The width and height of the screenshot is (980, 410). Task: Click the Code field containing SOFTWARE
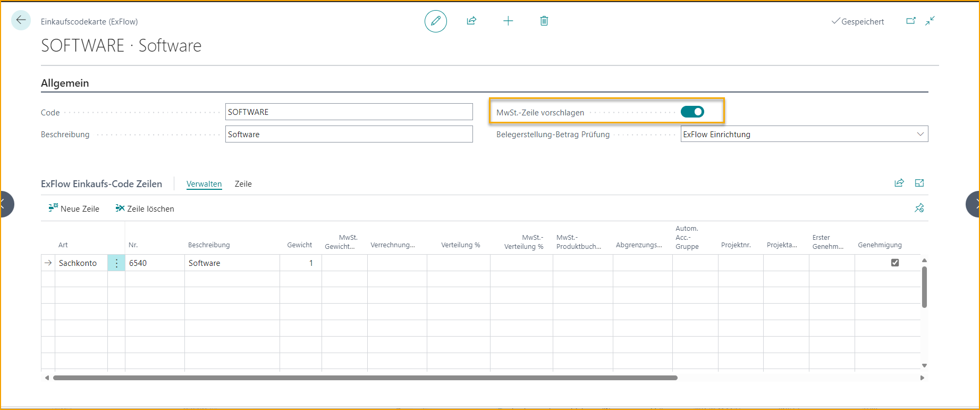(x=349, y=112)
